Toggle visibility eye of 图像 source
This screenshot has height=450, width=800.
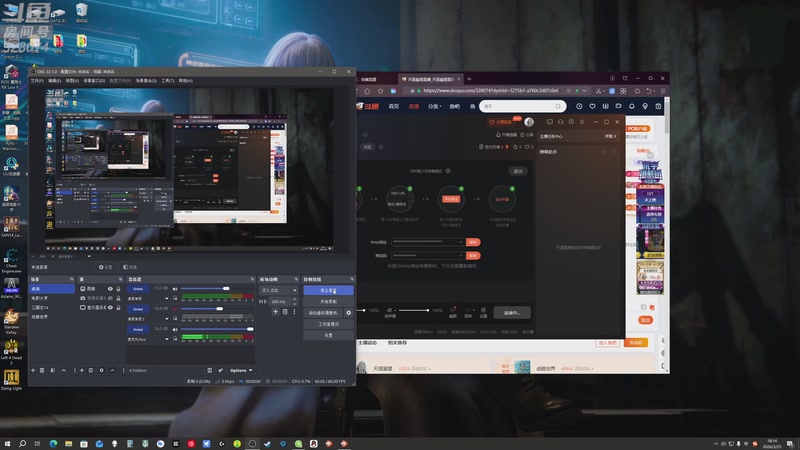pyautogui.click(x=110, y=289)
